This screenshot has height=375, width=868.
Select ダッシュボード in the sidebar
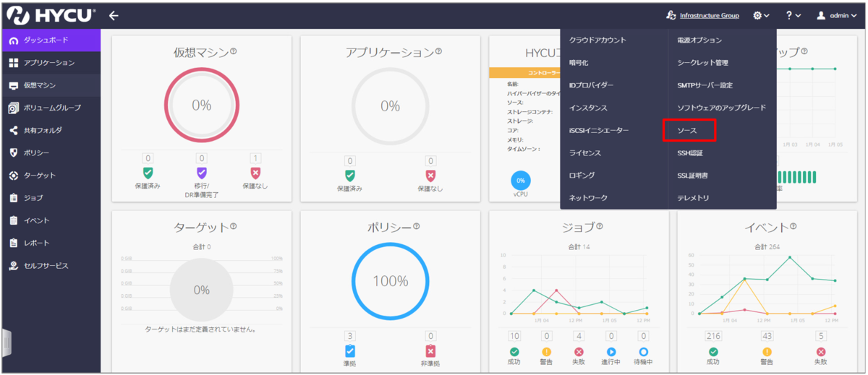click(51, 40)
